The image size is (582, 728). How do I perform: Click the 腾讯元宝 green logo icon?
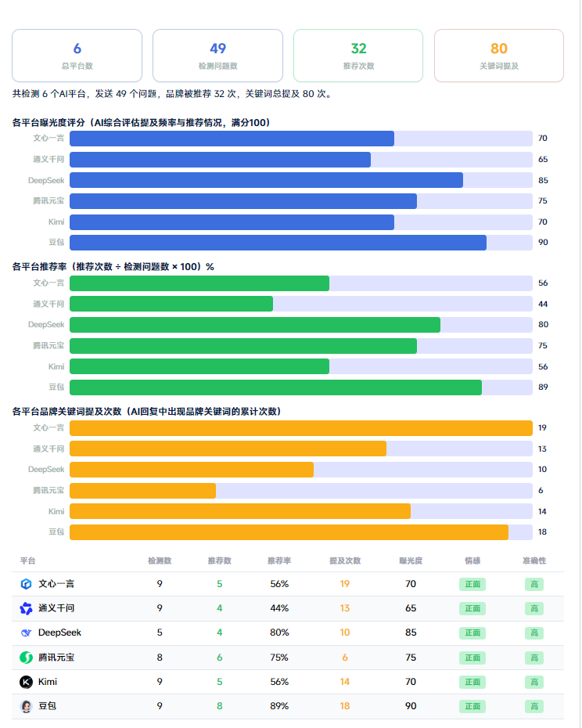point(26,658)
